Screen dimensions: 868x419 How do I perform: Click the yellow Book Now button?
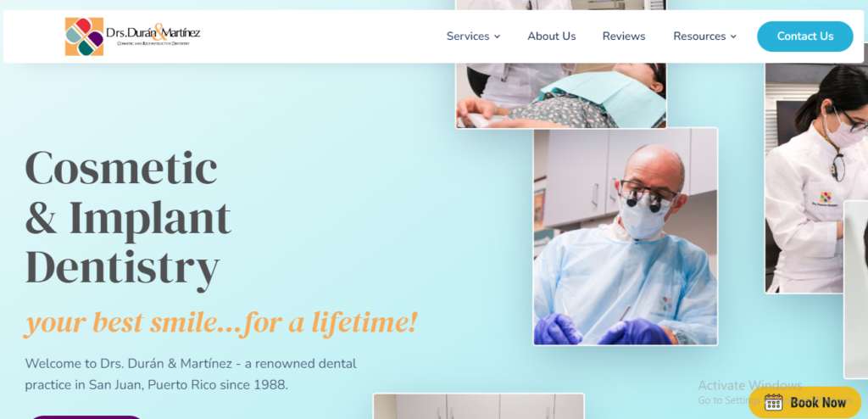click(805, 402)
